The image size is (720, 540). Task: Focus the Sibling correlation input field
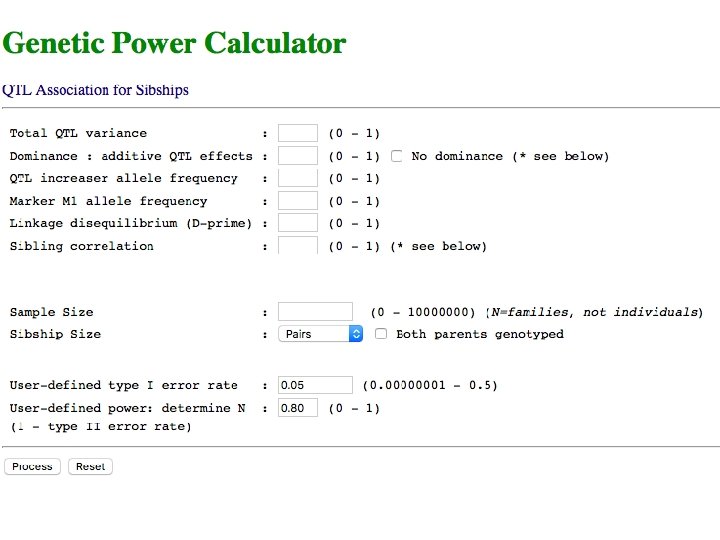point(298,245)
